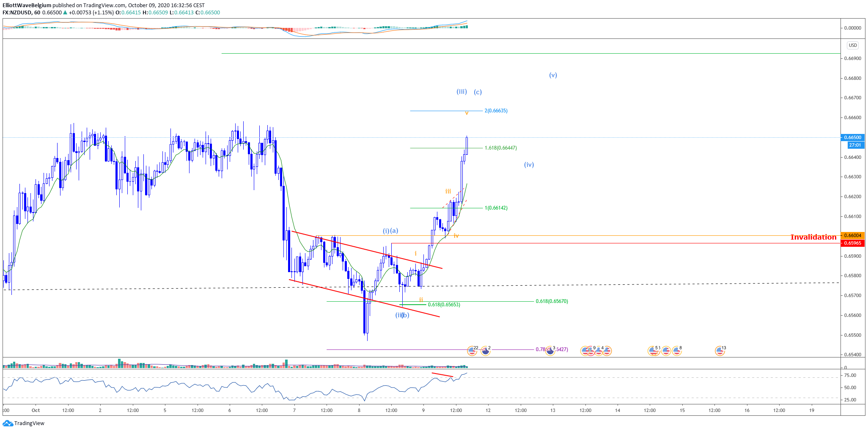Click the RSI 25.00 scale value

pos(850,400)
